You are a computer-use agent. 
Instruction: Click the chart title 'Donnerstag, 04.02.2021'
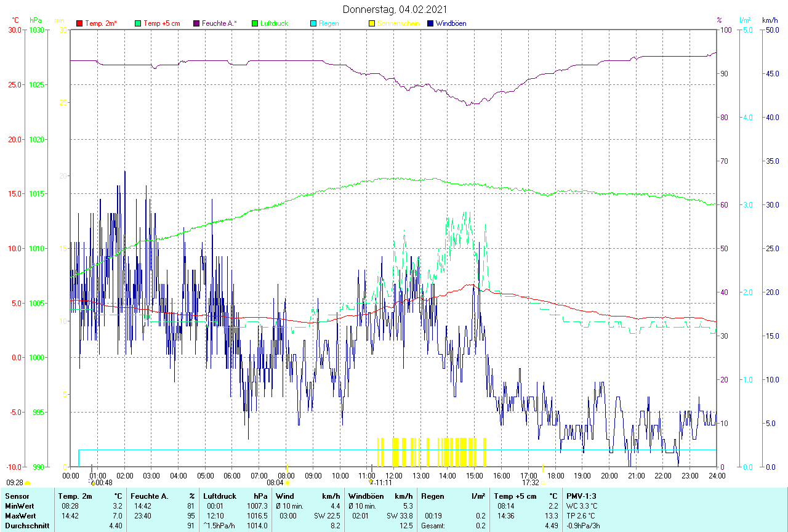click(x=395, y=9)
